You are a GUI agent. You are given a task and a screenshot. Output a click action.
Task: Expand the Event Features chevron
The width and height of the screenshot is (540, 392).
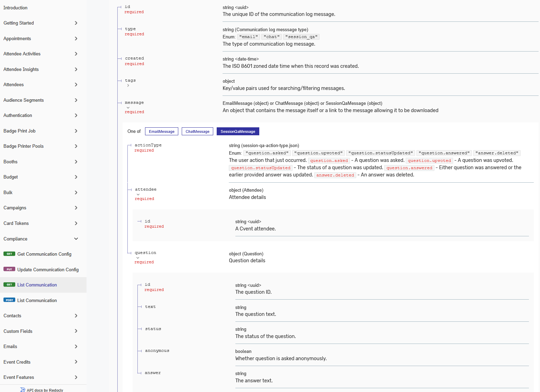[76, 377]
